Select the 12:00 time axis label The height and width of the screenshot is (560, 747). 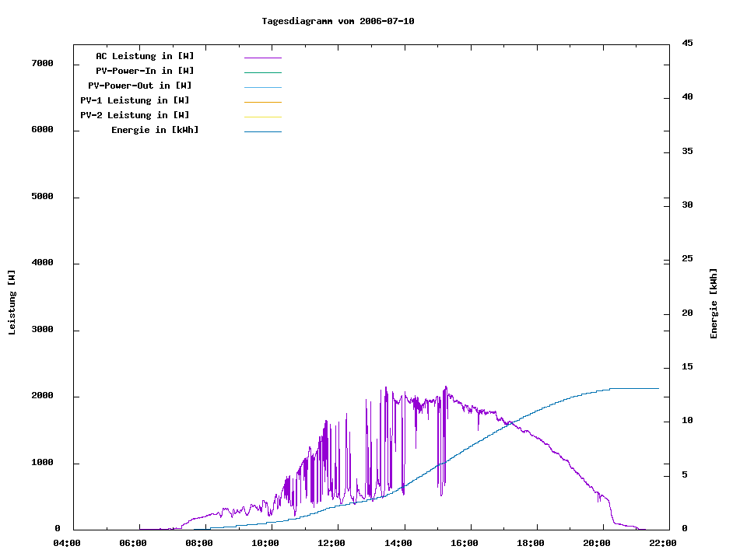[x=331, y=543]
